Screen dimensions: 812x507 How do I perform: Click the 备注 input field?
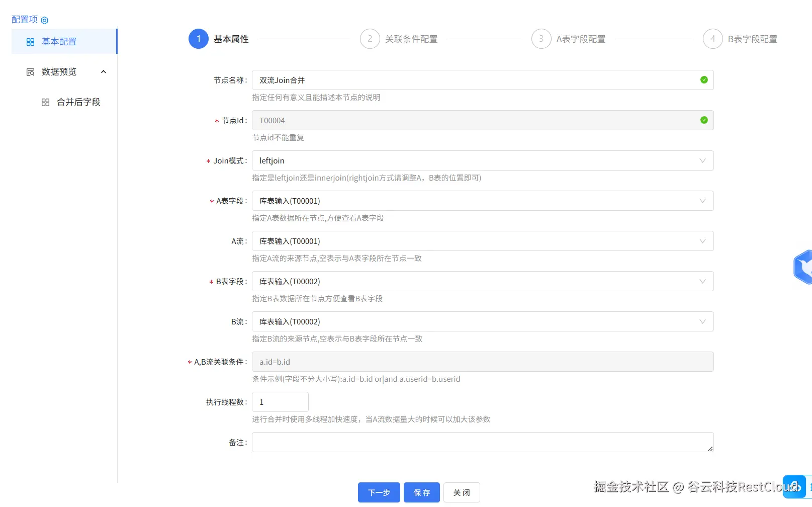point(482,442)
